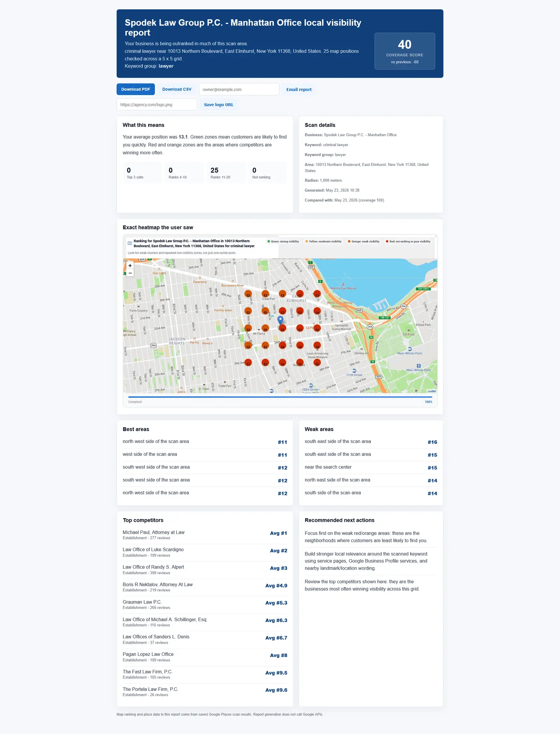Click the Radius 1,000 meters detail

coord(323,180)
